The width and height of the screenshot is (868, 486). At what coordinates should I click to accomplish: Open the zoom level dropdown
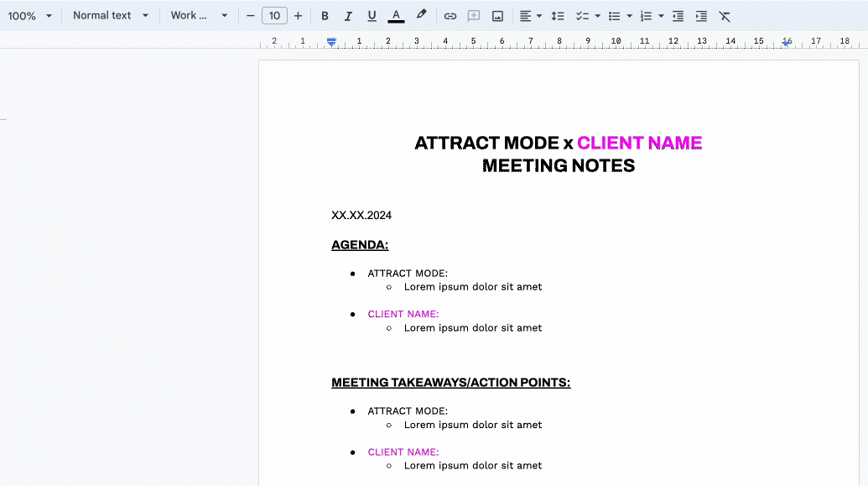click(30, 16)
